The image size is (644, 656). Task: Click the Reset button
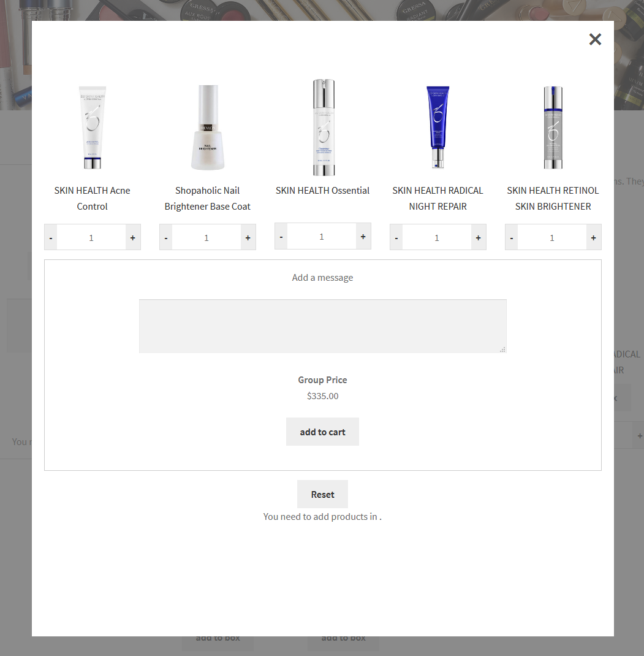tap(322, 494)
